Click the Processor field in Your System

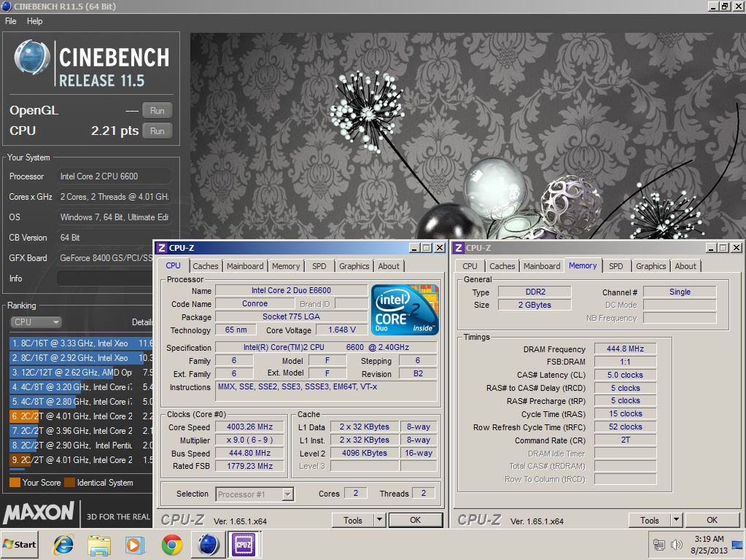pyautogui.click(x=114, y=176)
